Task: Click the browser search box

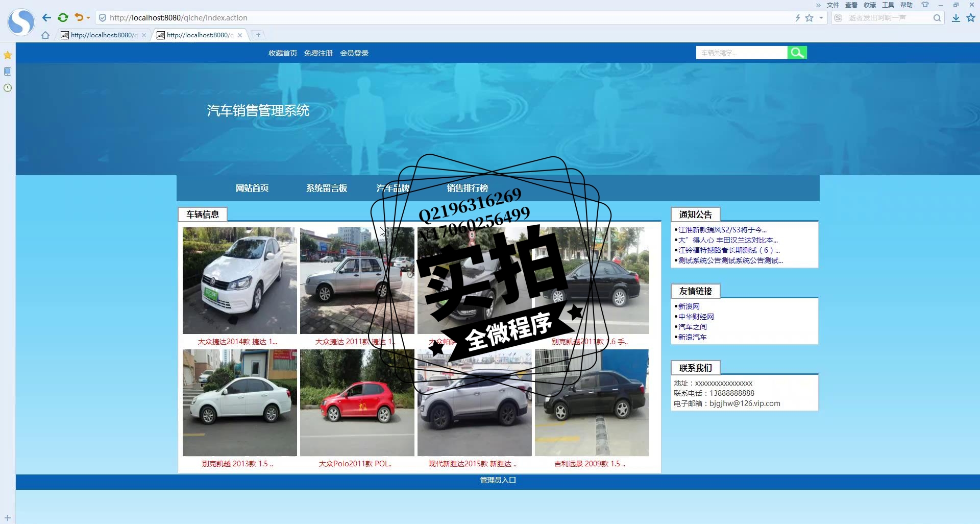Action: [888, 18]
